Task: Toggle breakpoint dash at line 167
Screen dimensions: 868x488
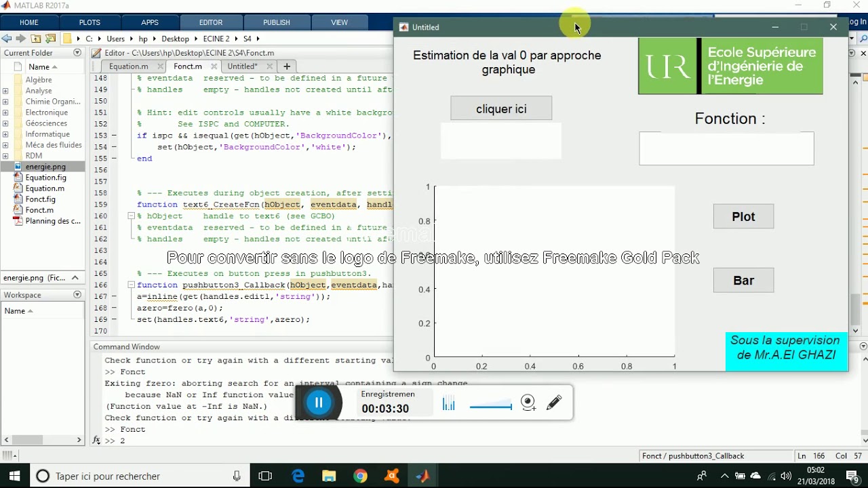Action: click(114, 296)
